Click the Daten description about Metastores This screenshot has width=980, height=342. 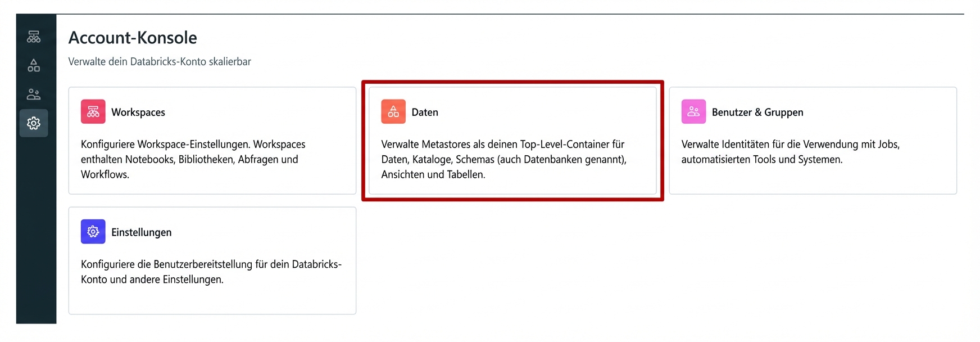[x=504, y=159]
